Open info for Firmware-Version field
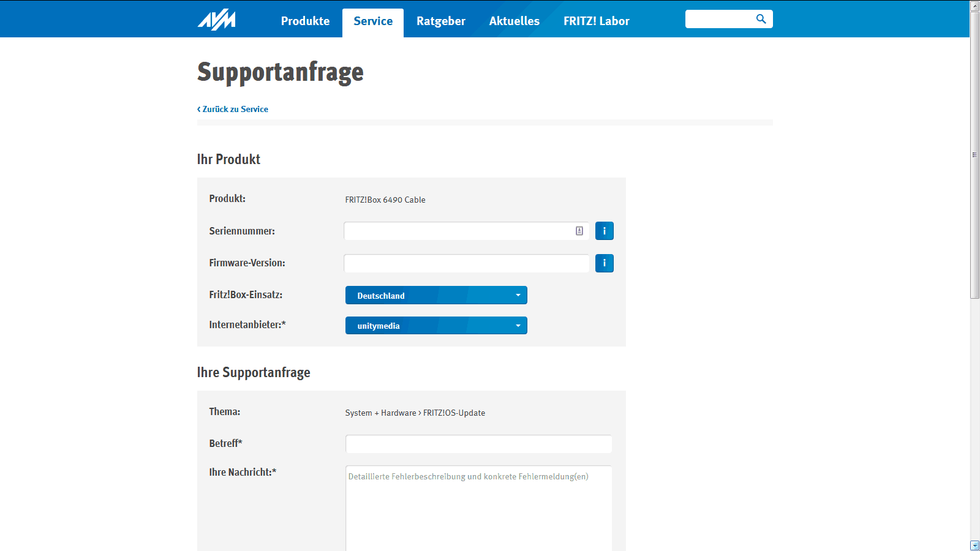This screenshot has width=980, height=551. (x=604, y=263)
